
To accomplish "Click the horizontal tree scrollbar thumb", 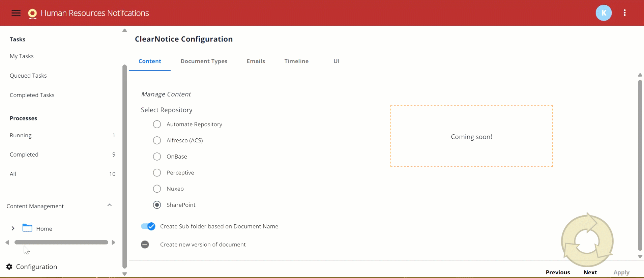I will 61,242.
